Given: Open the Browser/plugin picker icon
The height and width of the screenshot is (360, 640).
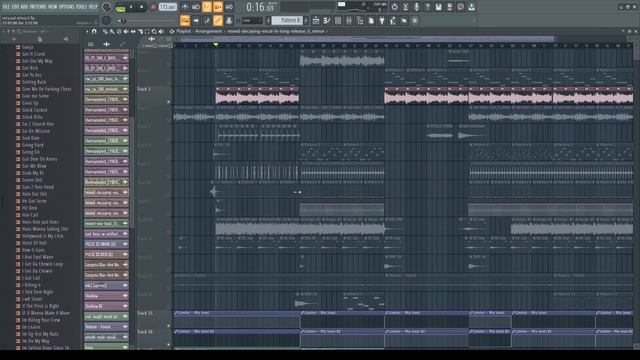Looking at the screenshot, I should [x=360, y=20].
